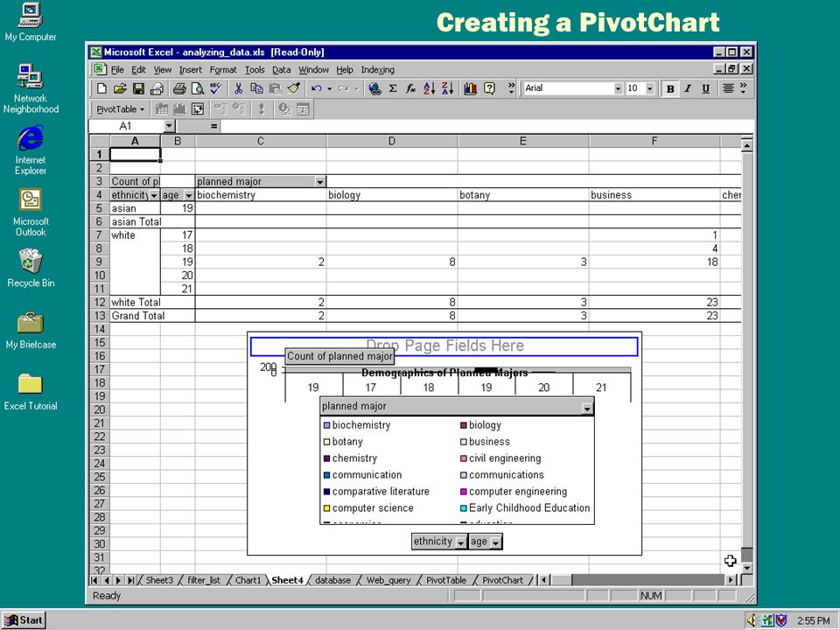This screenshot has width=840, height=630.
Task: Open the age field dropdown in cell B4
Action: (189, 195)
